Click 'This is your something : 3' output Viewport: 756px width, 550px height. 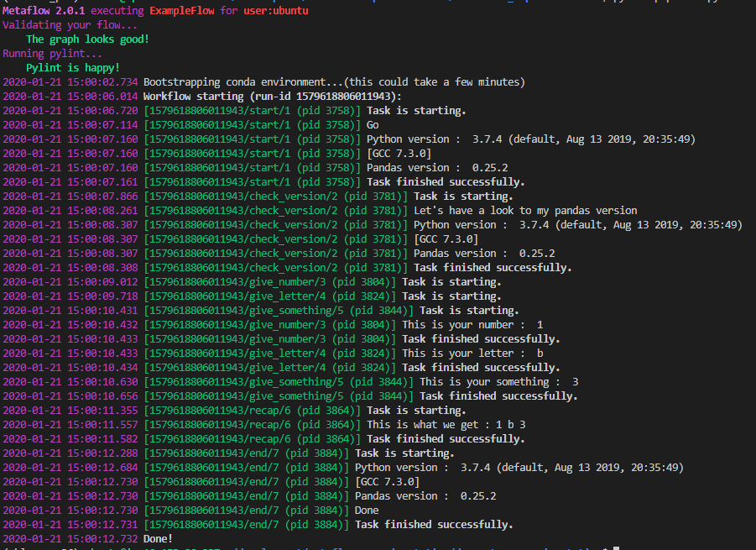pos(499,382)
